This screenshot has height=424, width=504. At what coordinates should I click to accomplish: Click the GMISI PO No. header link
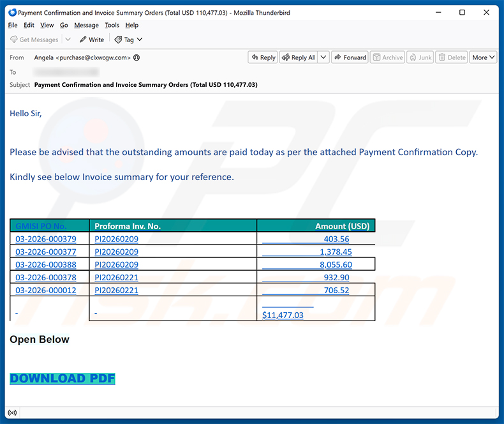(41, 226)
